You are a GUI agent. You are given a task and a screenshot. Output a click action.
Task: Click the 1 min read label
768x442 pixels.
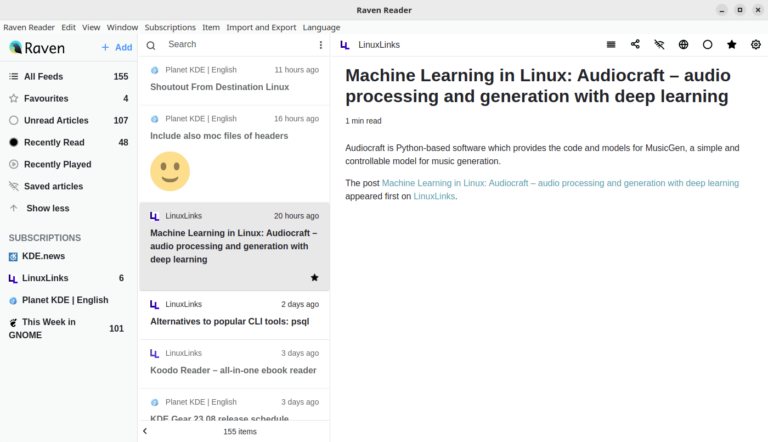(363, 121)
